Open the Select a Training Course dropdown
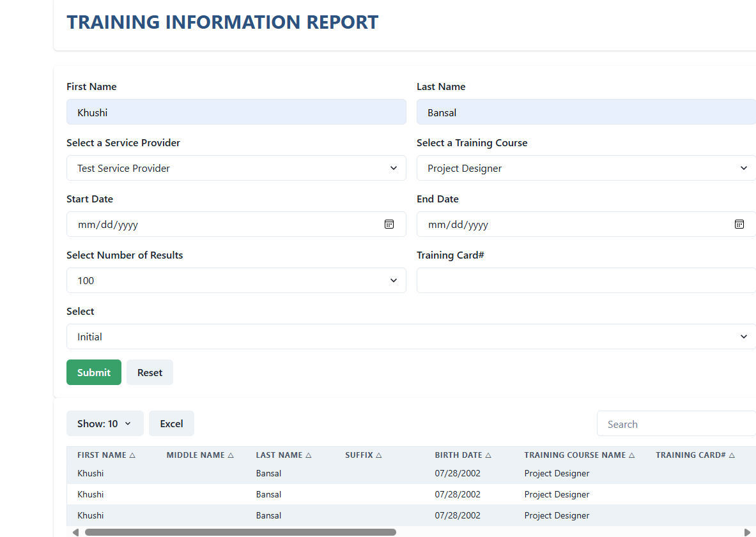 pos(585,168)
